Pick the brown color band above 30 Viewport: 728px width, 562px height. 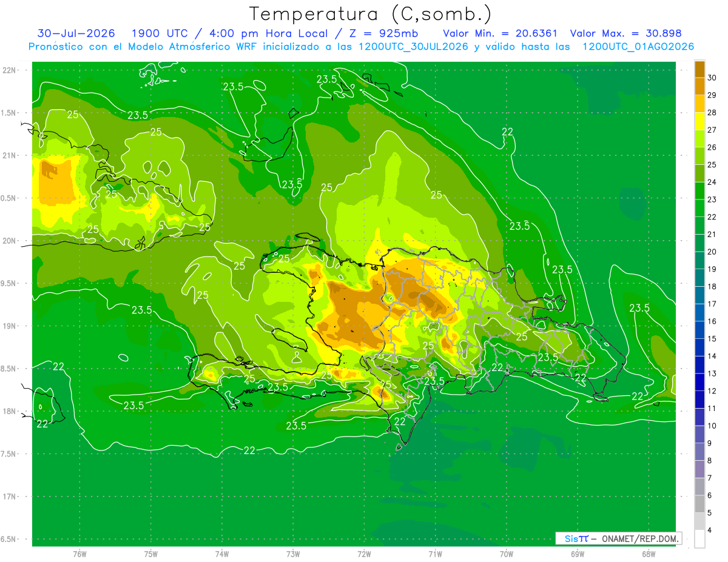[699, 69]
